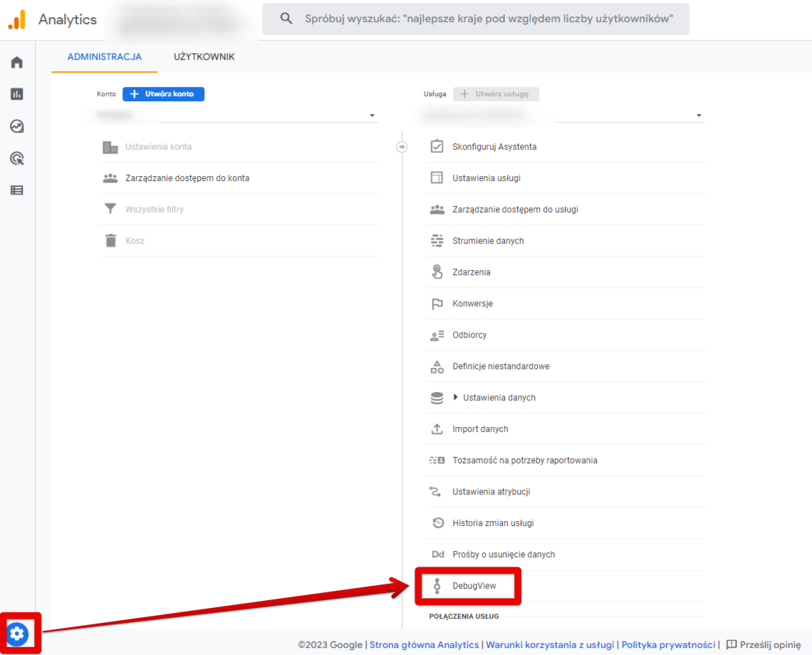812x655 pixels.
Task: Select Wszystkie filtry entry
Action: click(238, 210)
